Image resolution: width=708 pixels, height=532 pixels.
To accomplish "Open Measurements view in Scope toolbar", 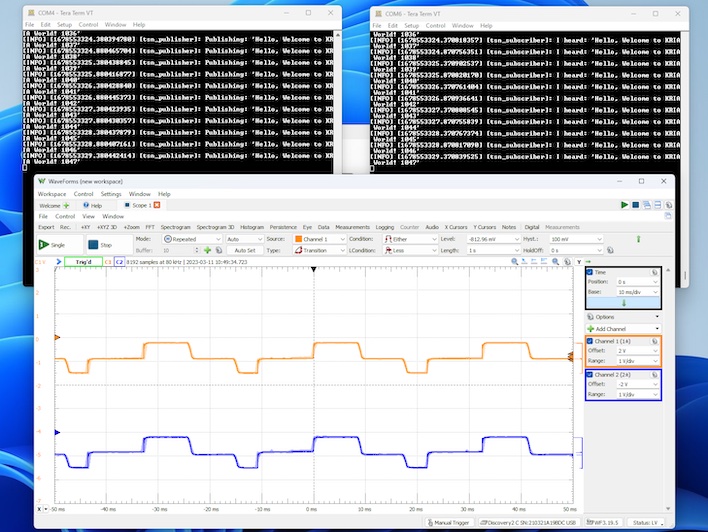I will 352,227.
